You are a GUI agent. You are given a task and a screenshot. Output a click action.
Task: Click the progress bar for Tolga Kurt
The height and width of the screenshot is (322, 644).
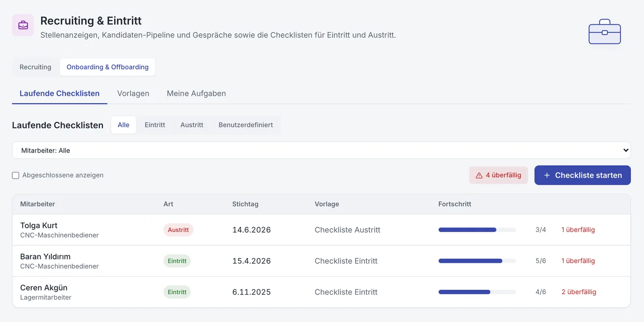point(477,230)
